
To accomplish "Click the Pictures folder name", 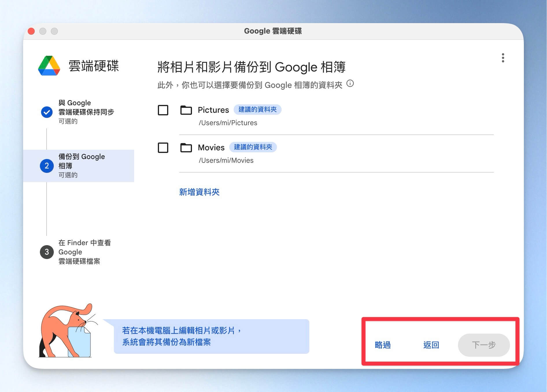I will [x=213, y=110].
